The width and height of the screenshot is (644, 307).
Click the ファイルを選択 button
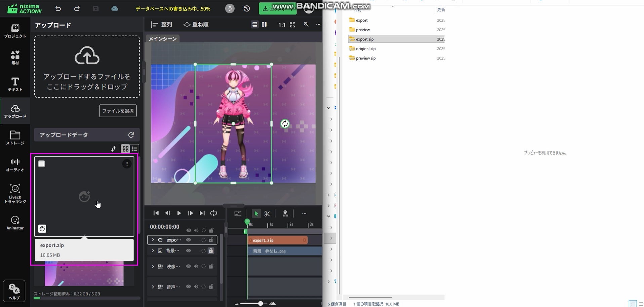[x=118, y=111]
